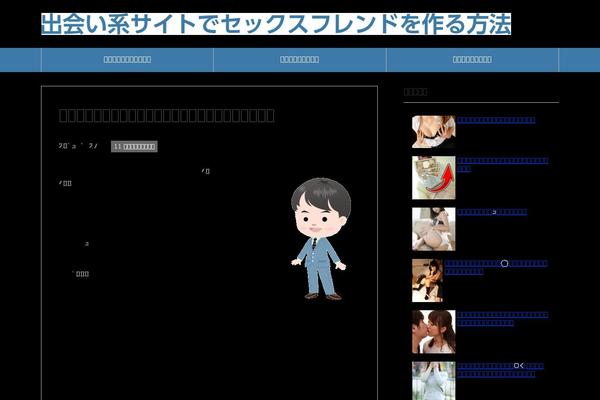The height and width of the screenshot is (400, 600).
Task: Follow the link beside woman opening shirt thumbnail
Action: 496,120
